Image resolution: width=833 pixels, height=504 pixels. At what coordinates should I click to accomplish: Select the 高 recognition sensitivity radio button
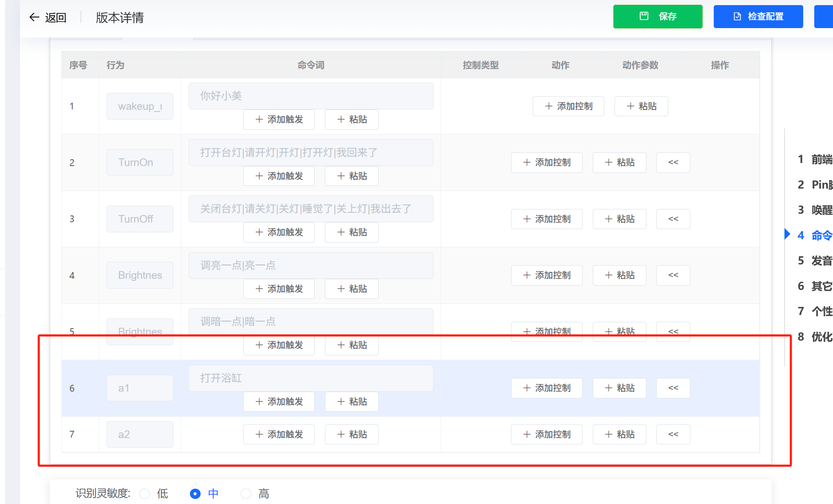246,493
